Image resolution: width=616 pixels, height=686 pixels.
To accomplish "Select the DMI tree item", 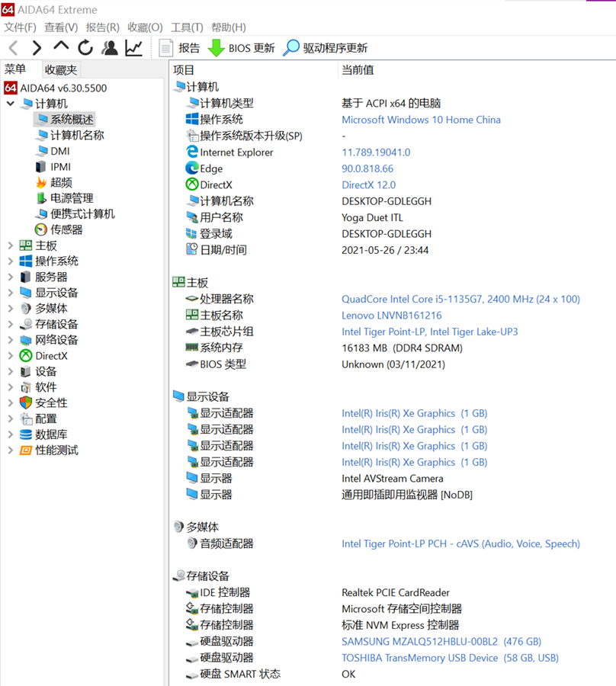I will click(x=53, y=151).
